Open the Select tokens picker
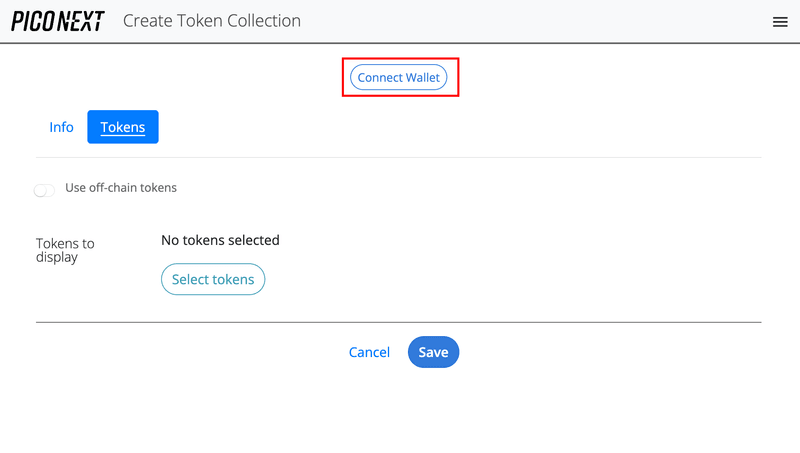 (213, 280)
